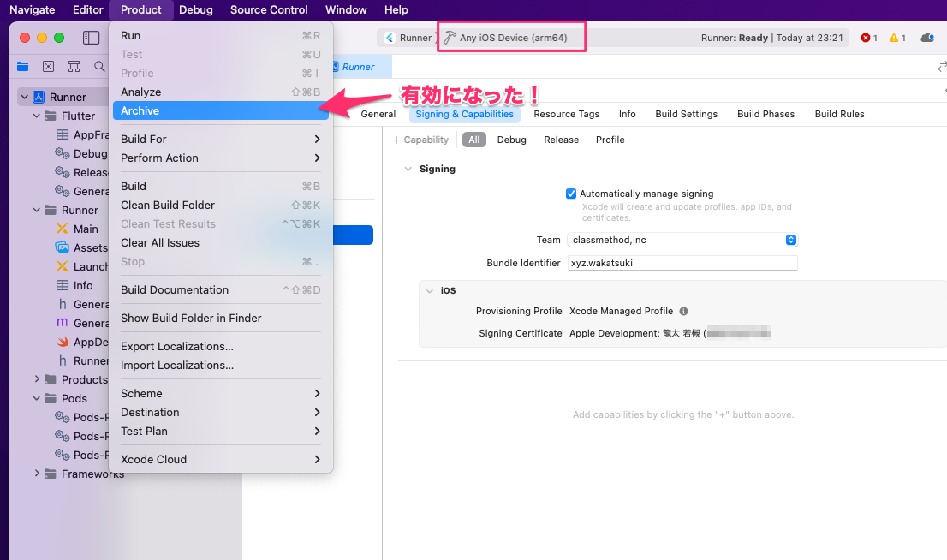Open the Team dropdown
This screenshot has height=560, width=947.
coord(682,240)
